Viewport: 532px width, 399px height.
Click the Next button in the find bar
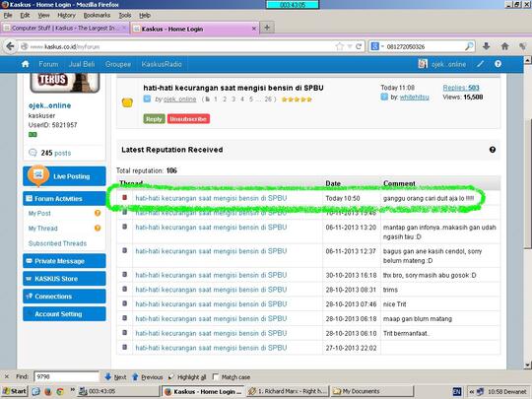point(115,377)
